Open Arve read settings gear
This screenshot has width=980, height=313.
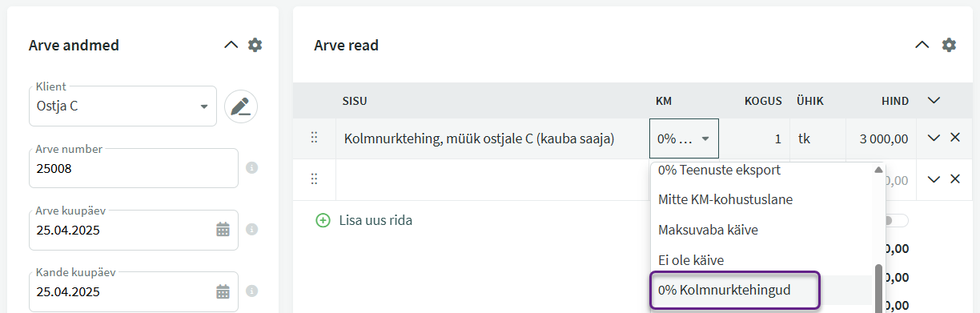click(x=949, y=45)
